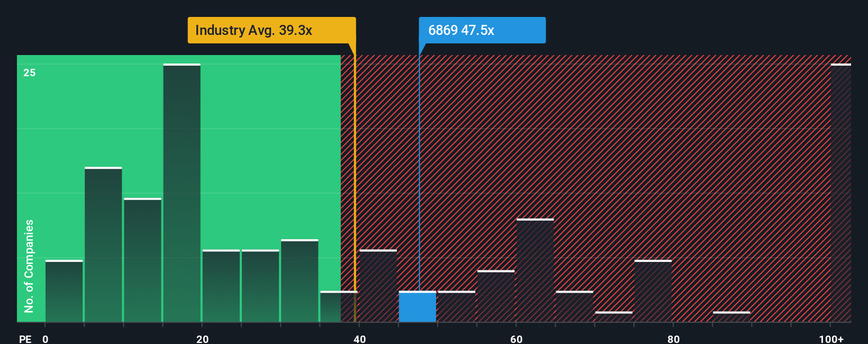Screen dimensions: 868x344
Task: Click the x-axis label 20
Action: click(x=203, y=339)
